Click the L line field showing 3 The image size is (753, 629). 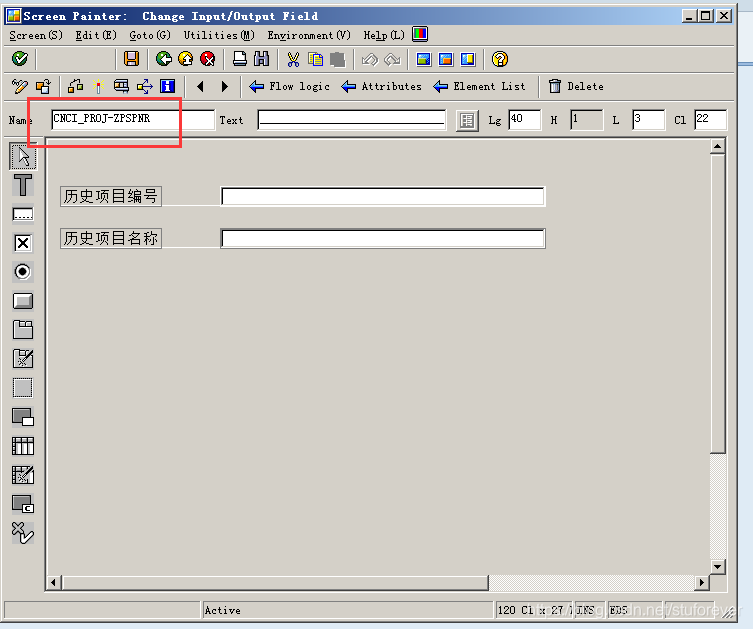648,120
